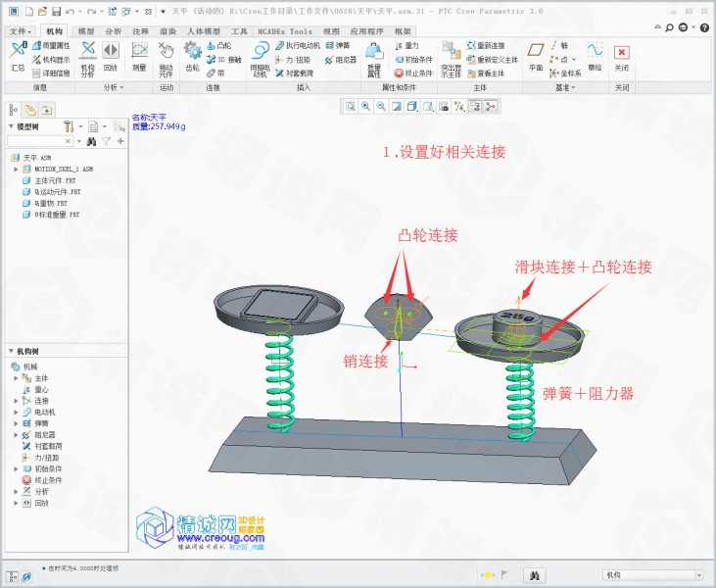Viewport: 716px width, 588px height.
Task: Start a 机构分析 mechanism analysis
Action: [88, 59]
